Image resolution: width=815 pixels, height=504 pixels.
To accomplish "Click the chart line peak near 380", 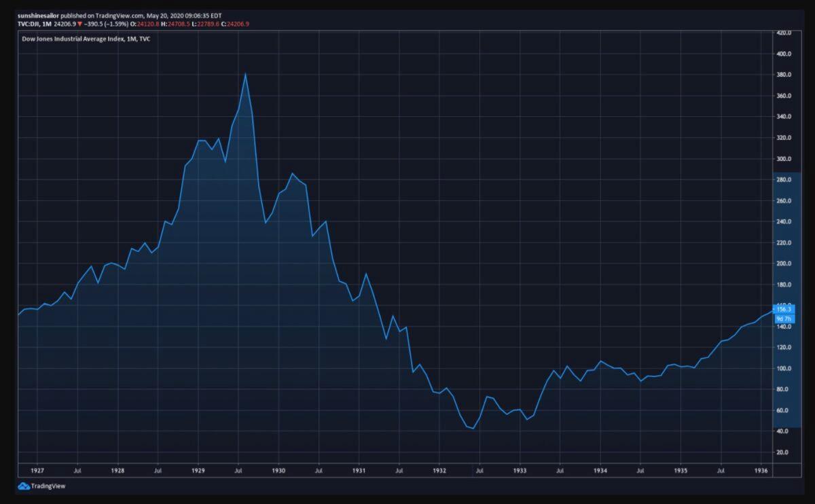I will pos(245,73).
